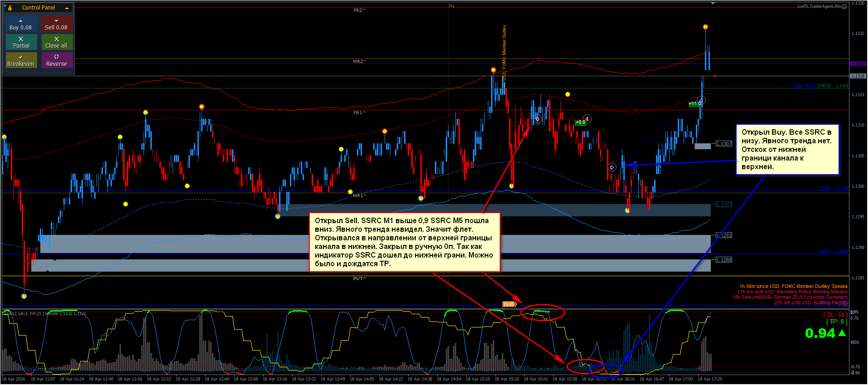Click the +11.0 trade profit label
Image resolution: width=868 pixels, height=385 pixels.
tap(694, 104)
